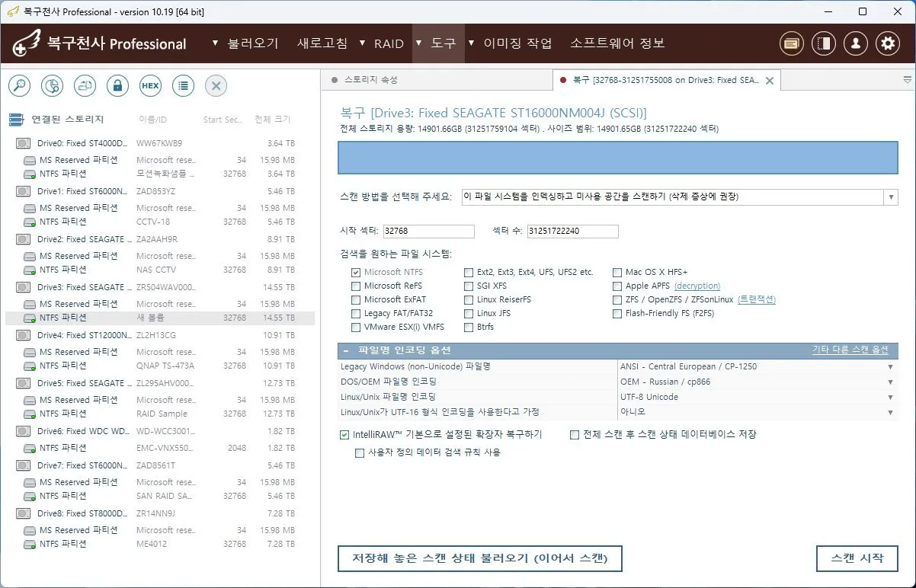916x588 pixels.
Task: Click the 연결된 스토리지 stack icon
Action: pyautogui.click(x=16, y=120)
